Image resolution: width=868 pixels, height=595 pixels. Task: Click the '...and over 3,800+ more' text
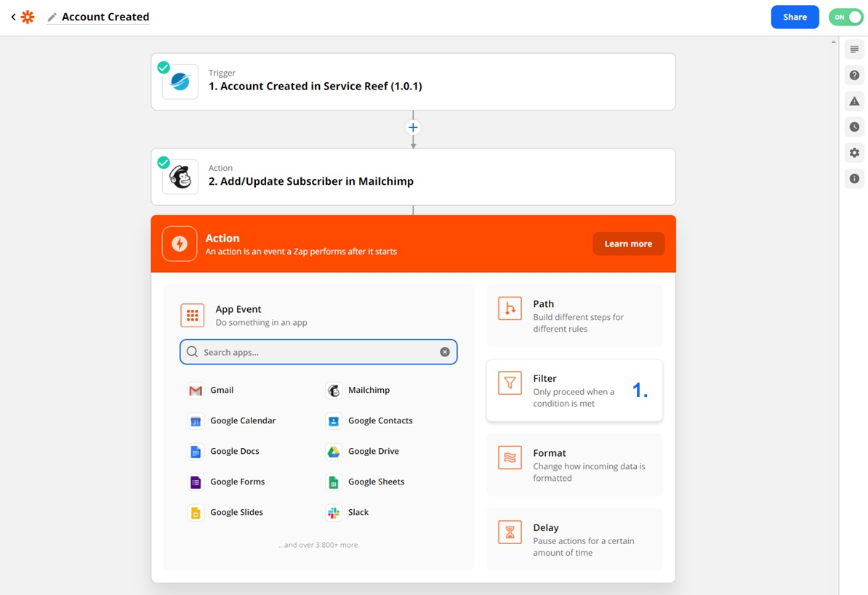pos(318,545)
